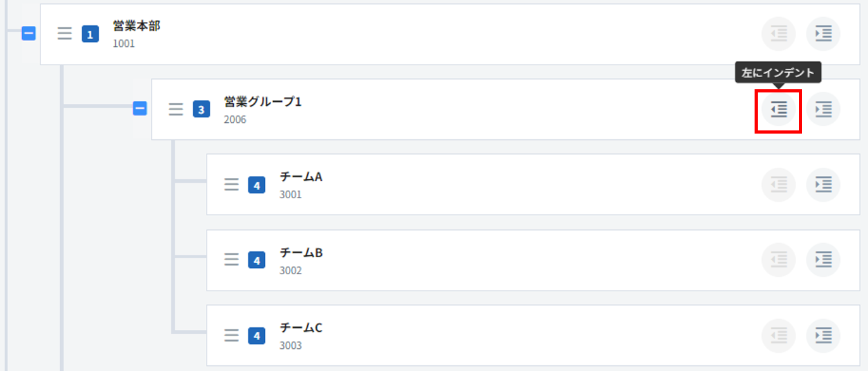Select the チームA department name

click(301, 177)
